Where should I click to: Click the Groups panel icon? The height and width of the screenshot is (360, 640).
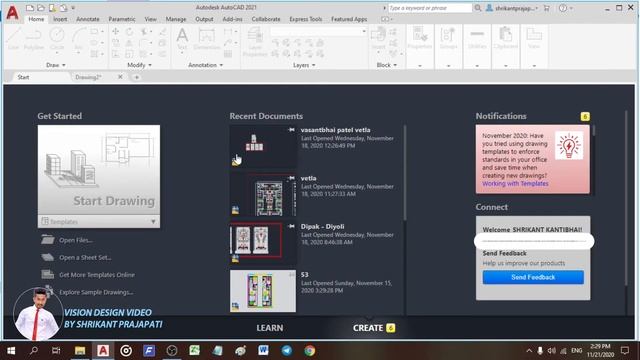point(448,38)
